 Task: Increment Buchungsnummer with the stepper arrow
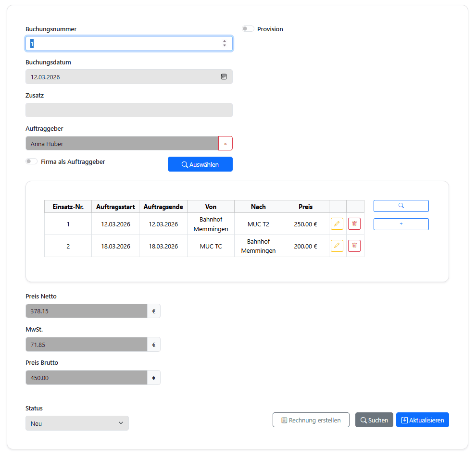pyautogui.click(x=225, y=41)
